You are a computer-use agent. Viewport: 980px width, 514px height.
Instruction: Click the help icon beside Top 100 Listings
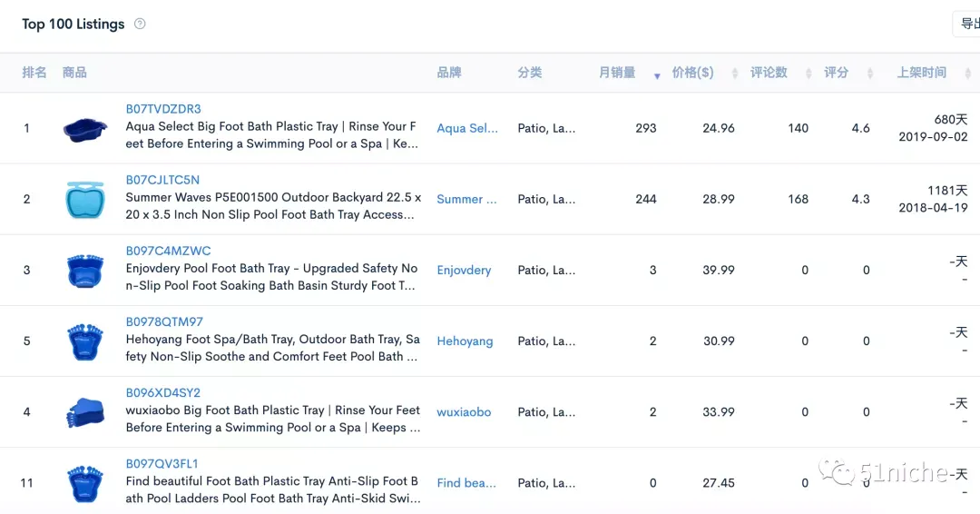[140, 24]
